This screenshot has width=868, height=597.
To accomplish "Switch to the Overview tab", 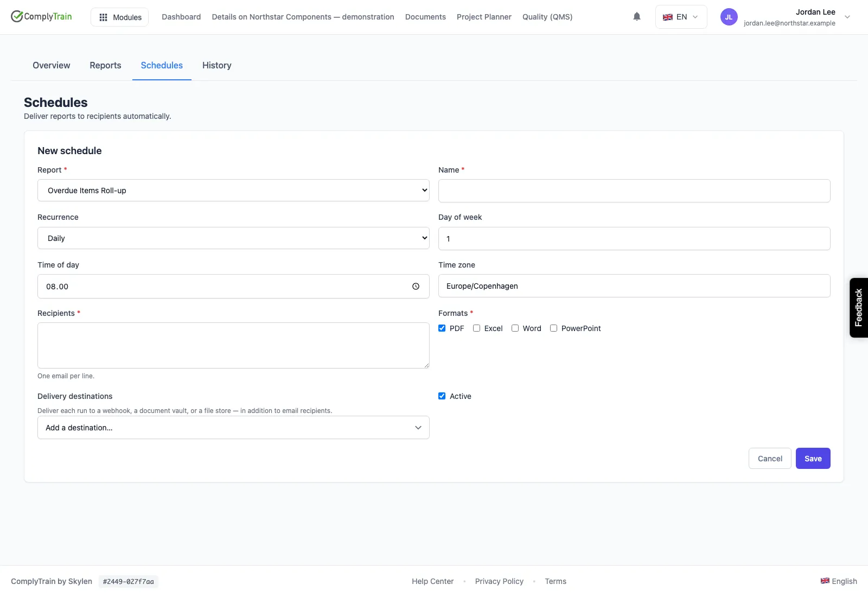I will (x=52, y=66).
